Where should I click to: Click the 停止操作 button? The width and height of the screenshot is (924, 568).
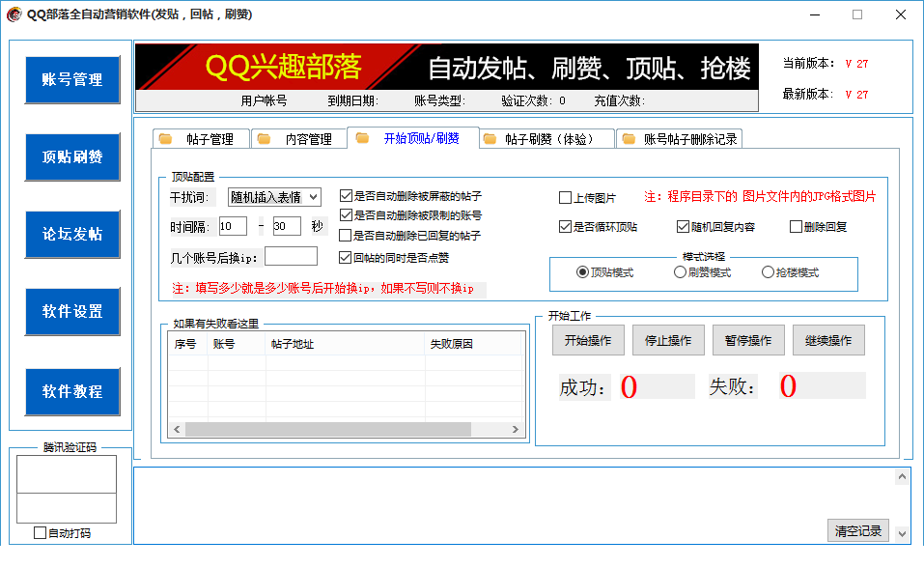tap(668, 340)
